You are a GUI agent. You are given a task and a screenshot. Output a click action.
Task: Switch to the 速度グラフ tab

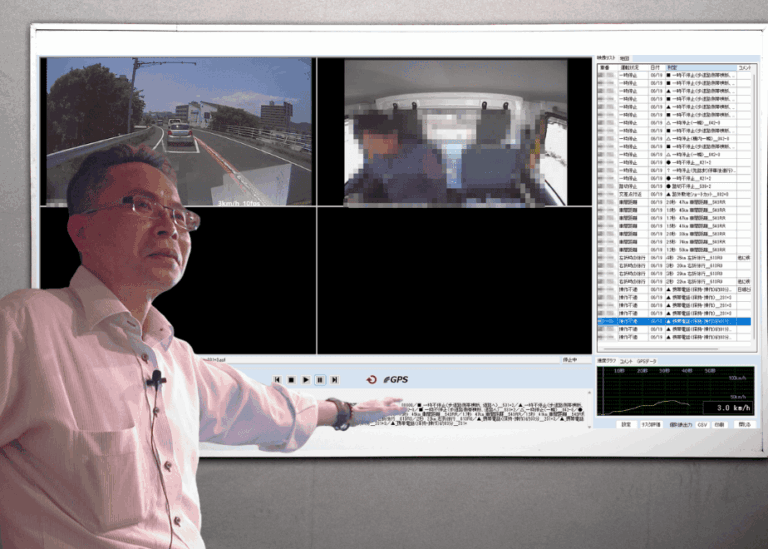[x=606, y=360]
